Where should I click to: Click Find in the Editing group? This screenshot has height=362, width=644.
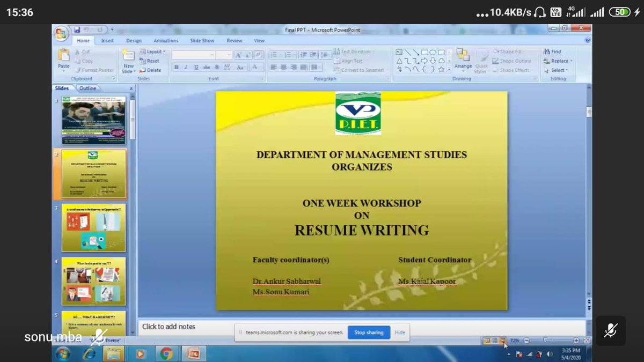pos(553,52)
